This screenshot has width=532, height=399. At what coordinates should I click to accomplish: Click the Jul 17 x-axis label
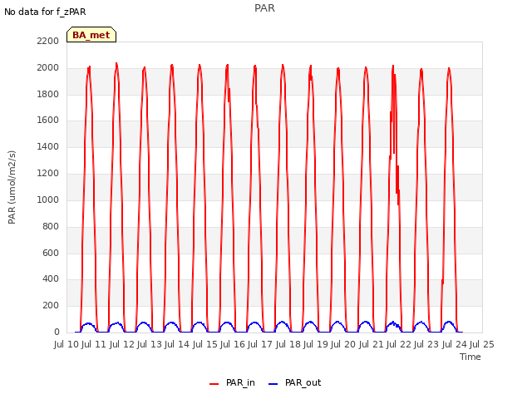(x=260, y=344)
